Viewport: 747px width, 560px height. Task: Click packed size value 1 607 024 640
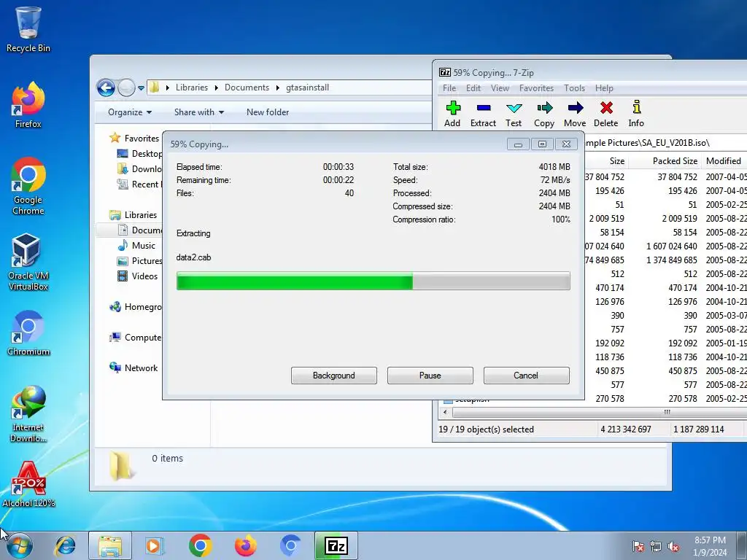[x=672, y=246]
